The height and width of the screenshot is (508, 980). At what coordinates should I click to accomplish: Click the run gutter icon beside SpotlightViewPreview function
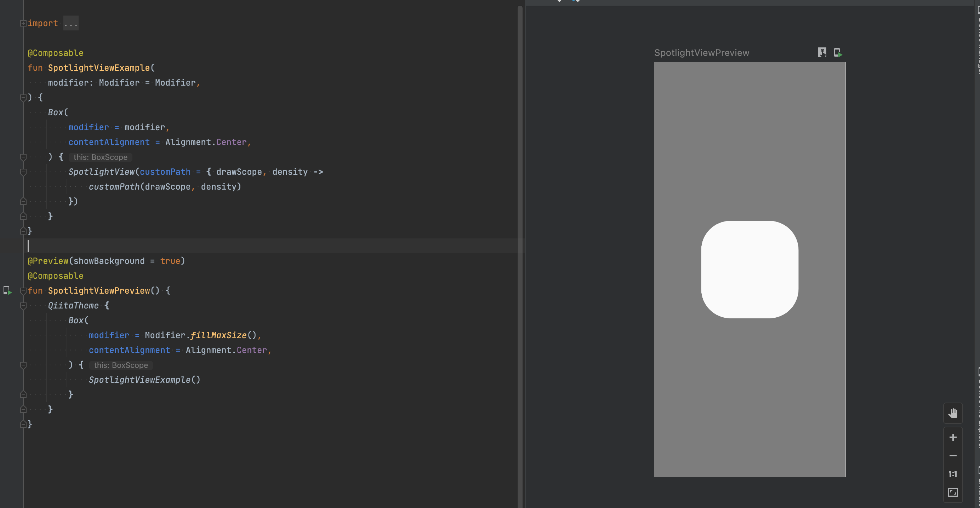point(7,291)
